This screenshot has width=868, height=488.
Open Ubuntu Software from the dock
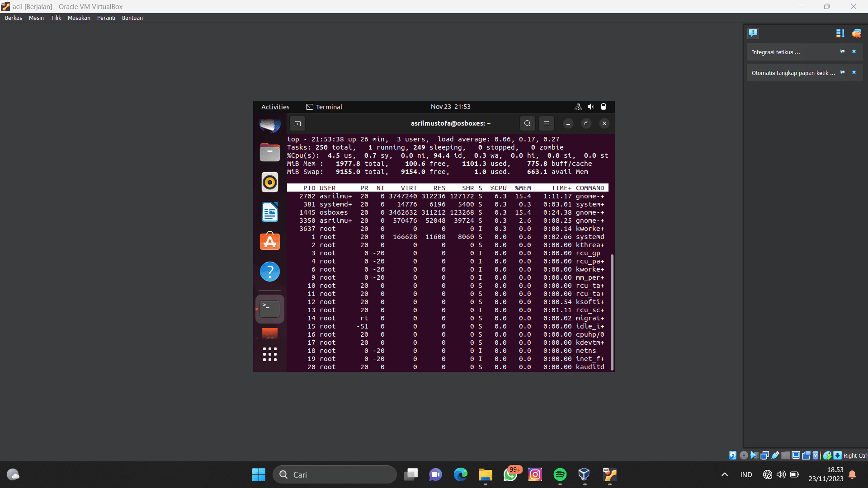[x=270, y=242]
